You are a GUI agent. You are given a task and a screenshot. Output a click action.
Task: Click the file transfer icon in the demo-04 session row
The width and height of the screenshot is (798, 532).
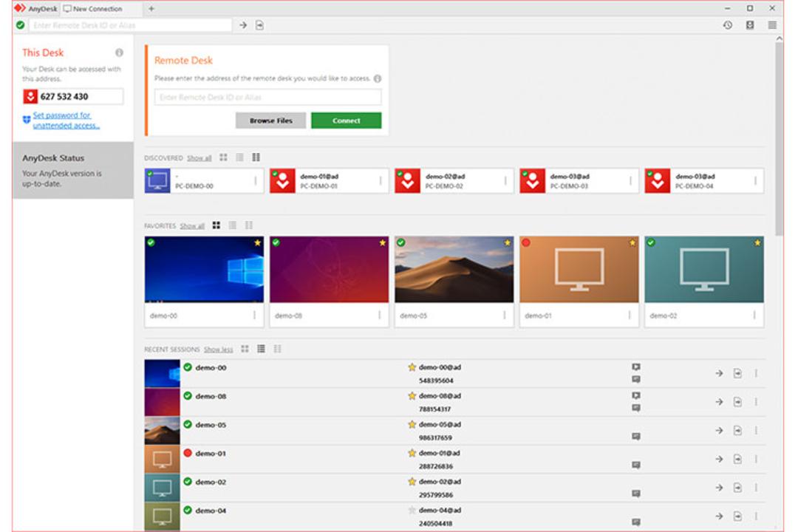[x=737, y=516]
